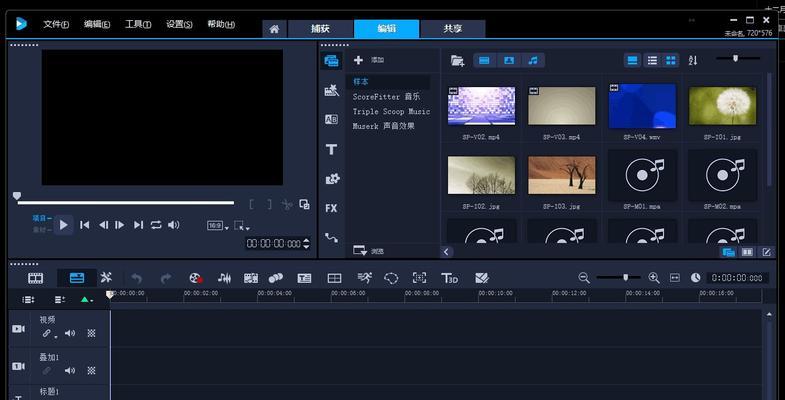
Task: Open the 编辑(E) menu
Action: (97, 24)
